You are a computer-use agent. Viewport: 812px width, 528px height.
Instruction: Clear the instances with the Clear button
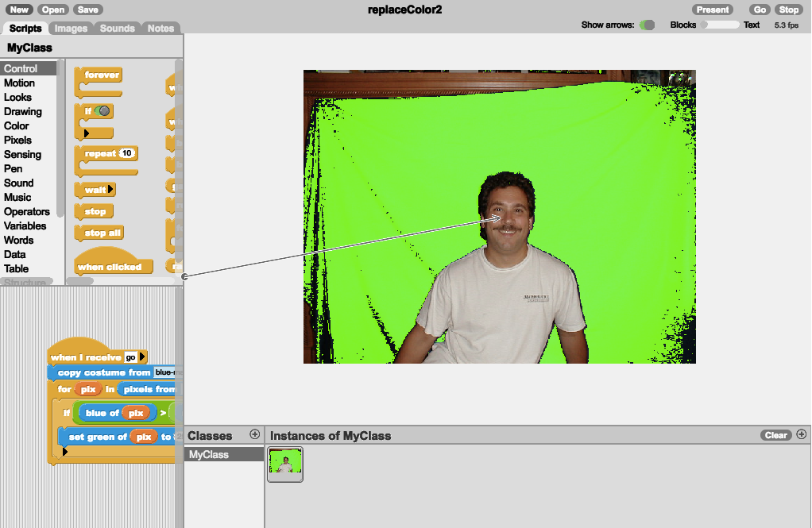pos(775,435)
